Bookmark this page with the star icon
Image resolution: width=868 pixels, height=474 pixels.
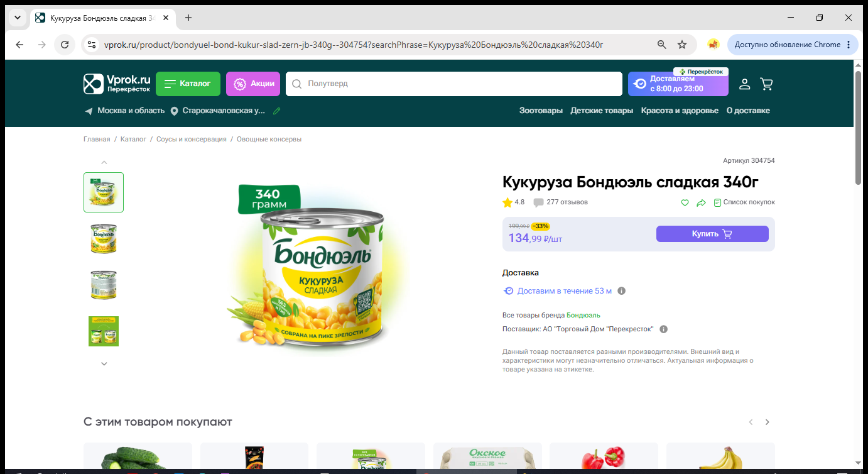coord(682,45)
